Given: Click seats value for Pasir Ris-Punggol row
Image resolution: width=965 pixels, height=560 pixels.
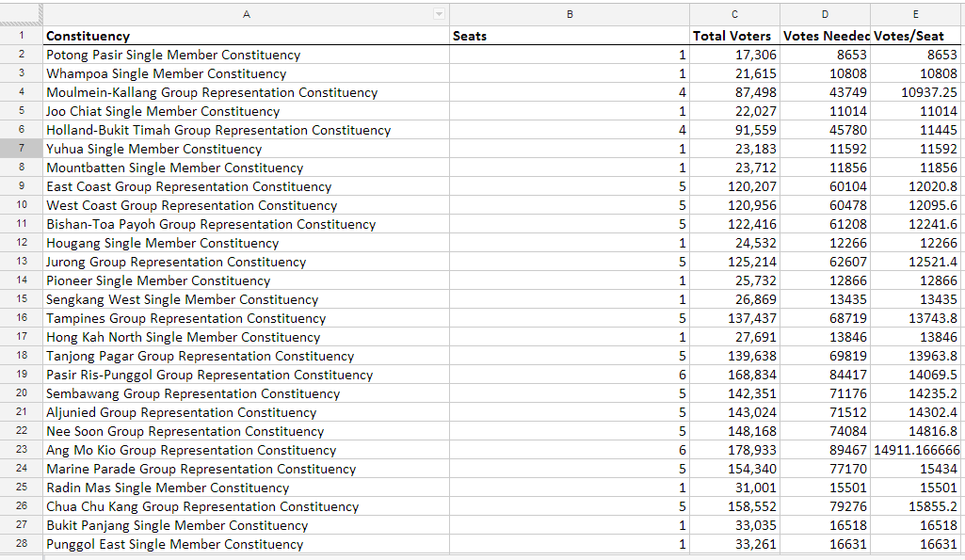Looking at the screenshot, I should (570, 375).
